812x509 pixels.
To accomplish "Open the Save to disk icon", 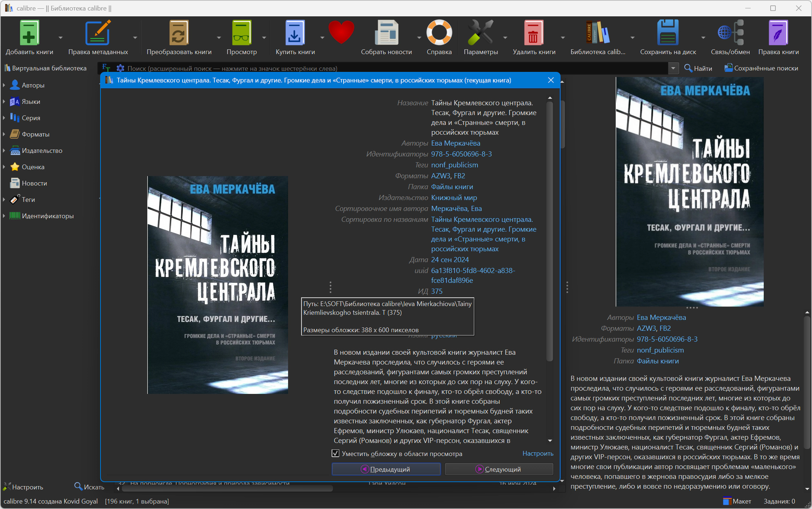I will tap(668, 33).
